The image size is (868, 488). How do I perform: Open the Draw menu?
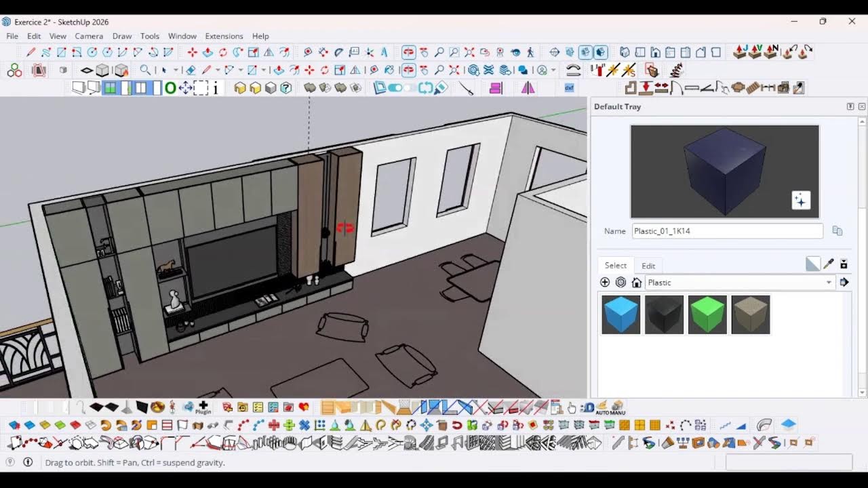pos(122,36)
